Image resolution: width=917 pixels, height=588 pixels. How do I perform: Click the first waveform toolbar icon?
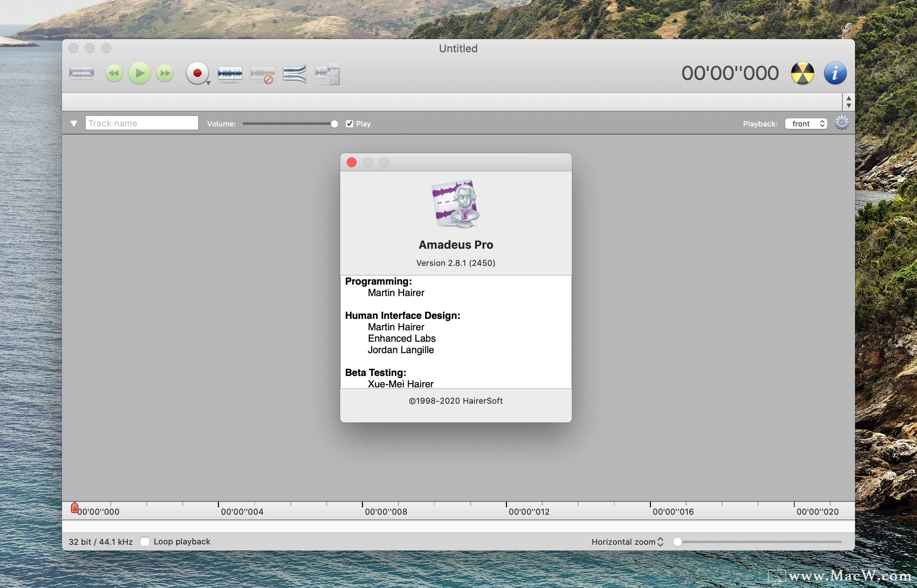(x=82, y=73)
